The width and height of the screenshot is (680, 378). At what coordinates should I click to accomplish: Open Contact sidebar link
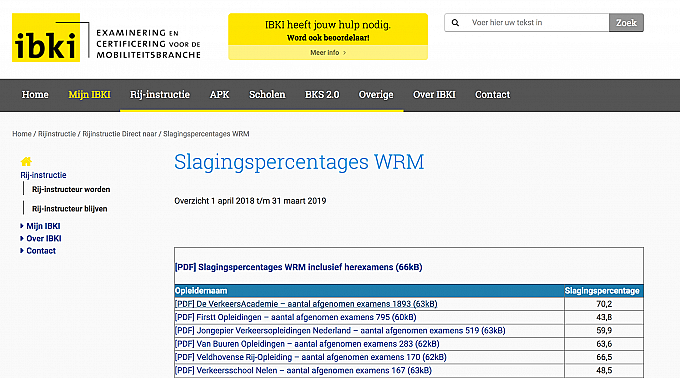(41, 251)
